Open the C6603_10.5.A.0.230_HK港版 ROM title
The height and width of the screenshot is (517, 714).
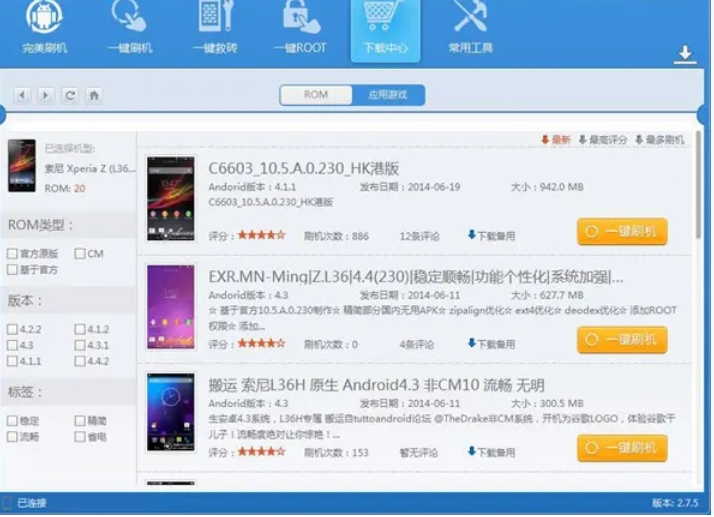click(304, 168)
